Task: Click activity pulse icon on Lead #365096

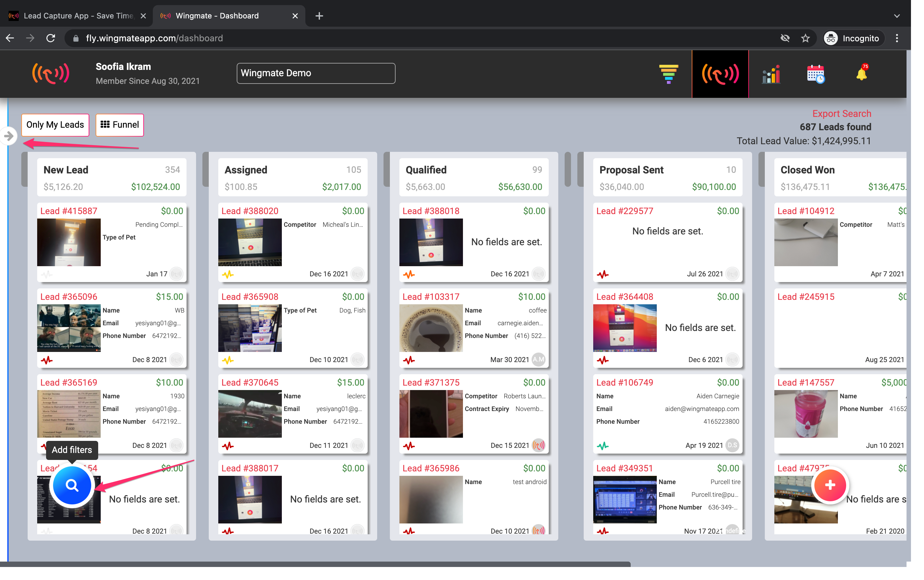Action: click(47, 360)
